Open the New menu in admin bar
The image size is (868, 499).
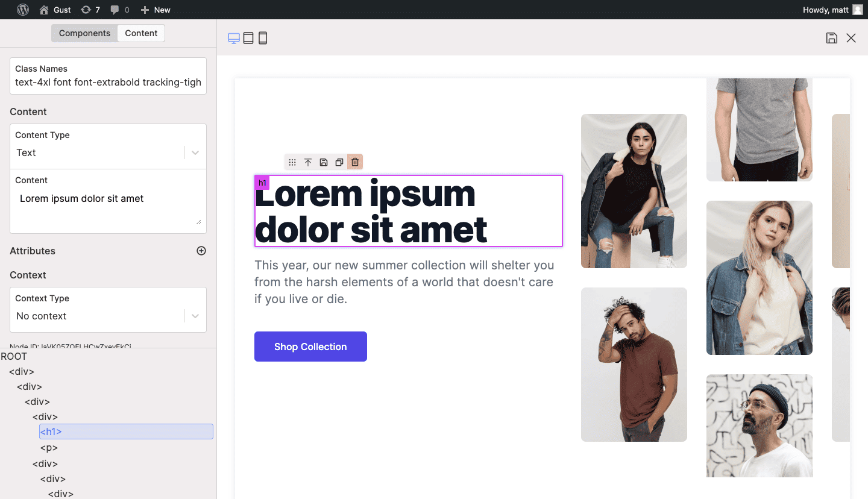(x=156, y=10)
